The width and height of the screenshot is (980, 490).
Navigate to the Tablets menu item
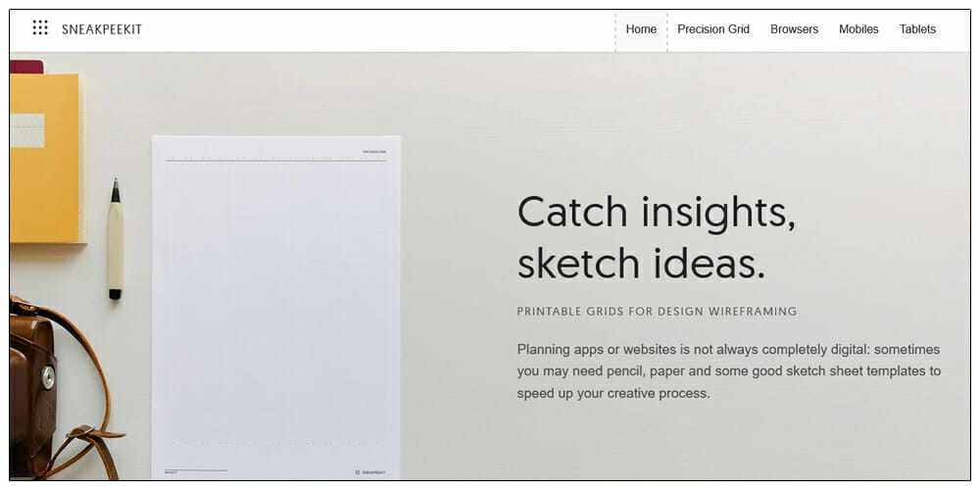[917, 29]
